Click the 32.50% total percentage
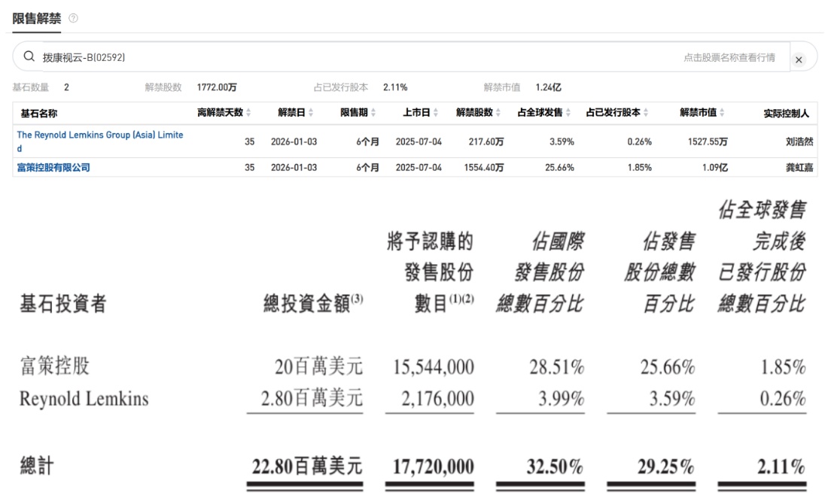Screen dimensions: 834x504 pos(555,467)
